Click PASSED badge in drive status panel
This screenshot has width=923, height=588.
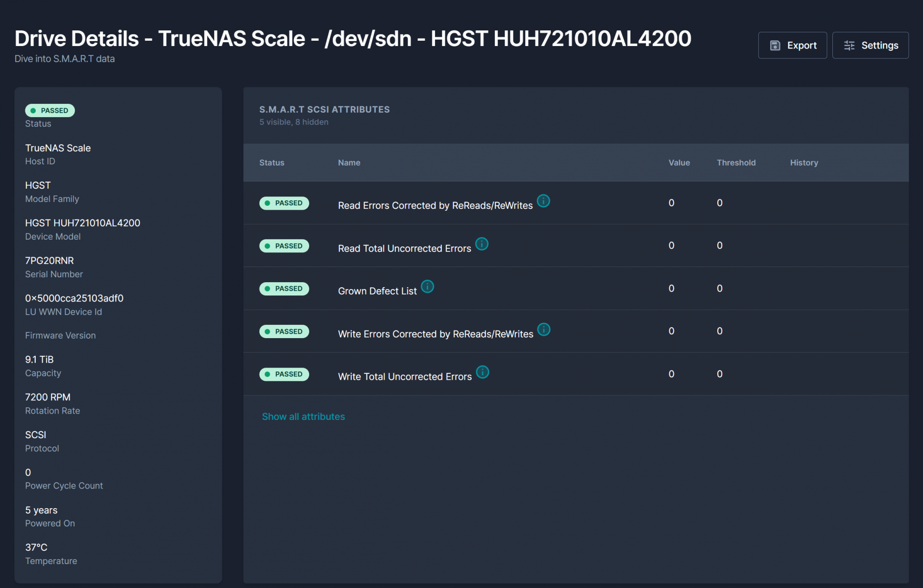pyautogui.click(x=50, y=111)
